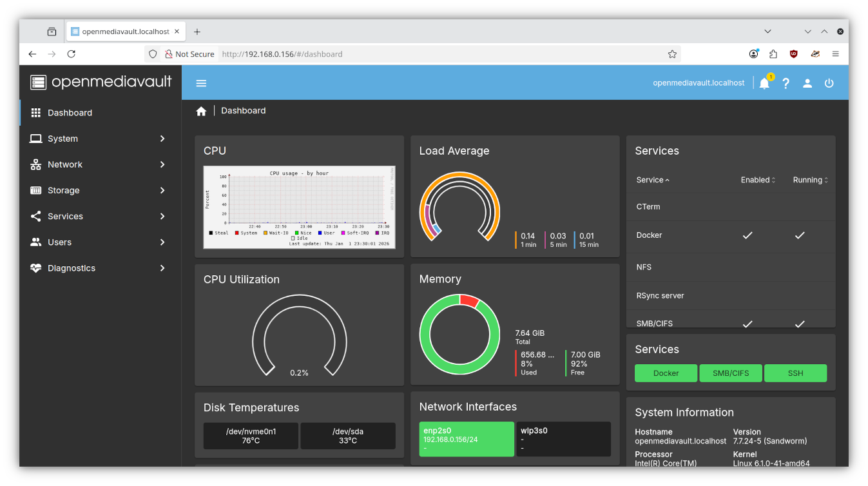Image resolution: width=868 pixels, height=486 pixels.
Task: Click the hamburger menu icon in header
Action: (x=201, y=83)
